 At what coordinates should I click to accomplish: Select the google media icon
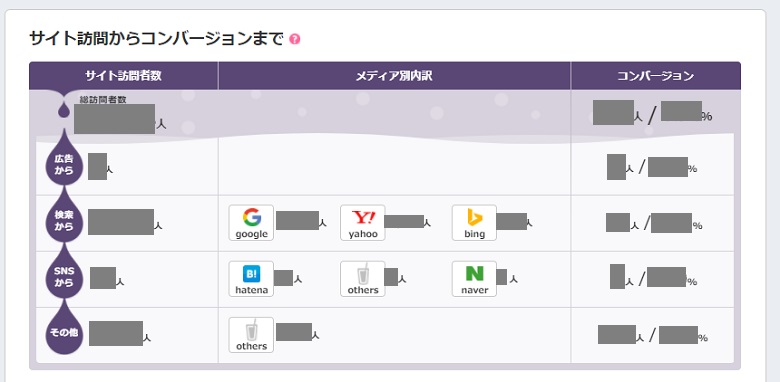coord(251,223)
